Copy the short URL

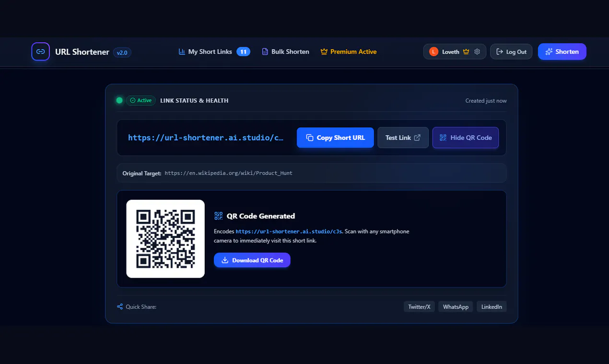click(335, 137)
